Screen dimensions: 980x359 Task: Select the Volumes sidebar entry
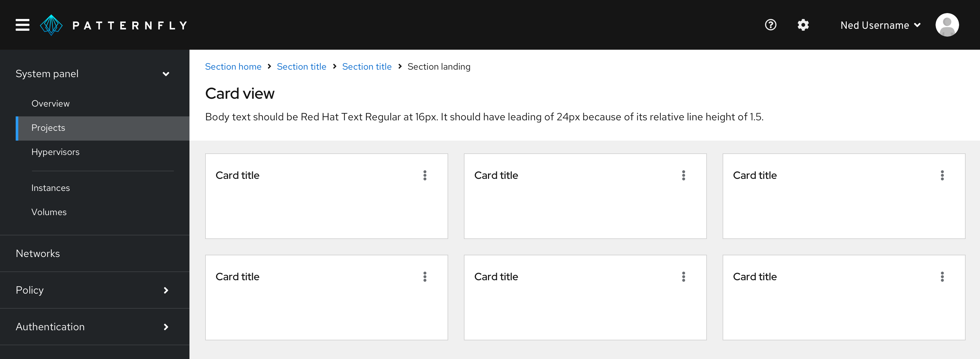point(49,212)
